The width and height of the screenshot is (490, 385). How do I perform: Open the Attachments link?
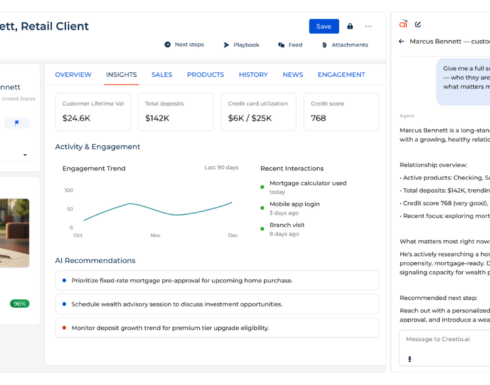[350, 45]
